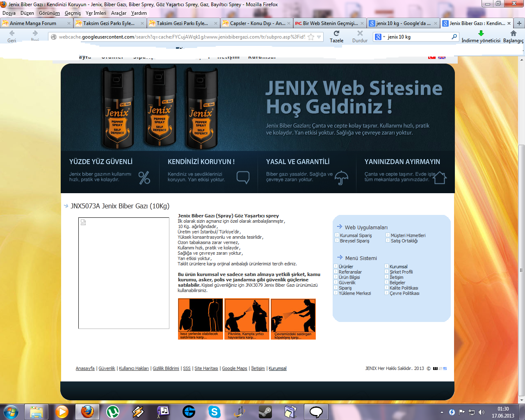
Task: Open the Görünüm menu
Action: pos(49,13)
